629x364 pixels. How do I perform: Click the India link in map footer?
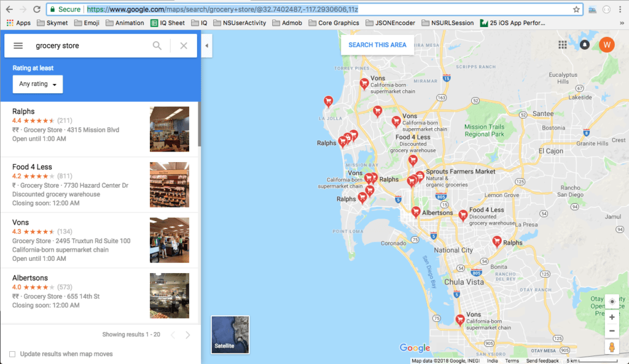492,361
